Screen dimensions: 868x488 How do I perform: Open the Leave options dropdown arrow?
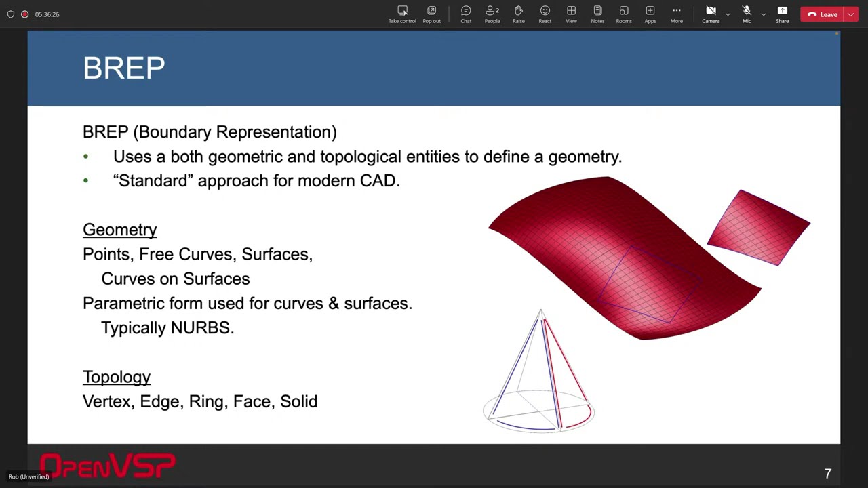point(851,14)
